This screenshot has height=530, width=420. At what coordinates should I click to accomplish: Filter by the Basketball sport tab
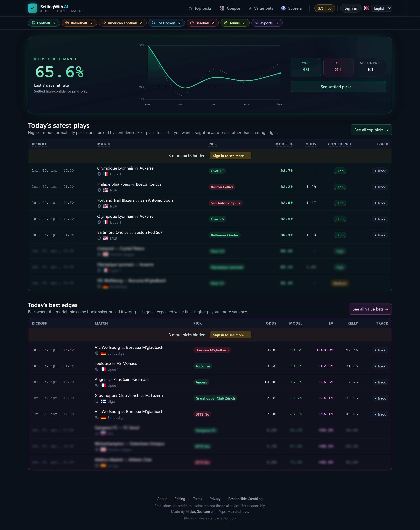point(79,23)
